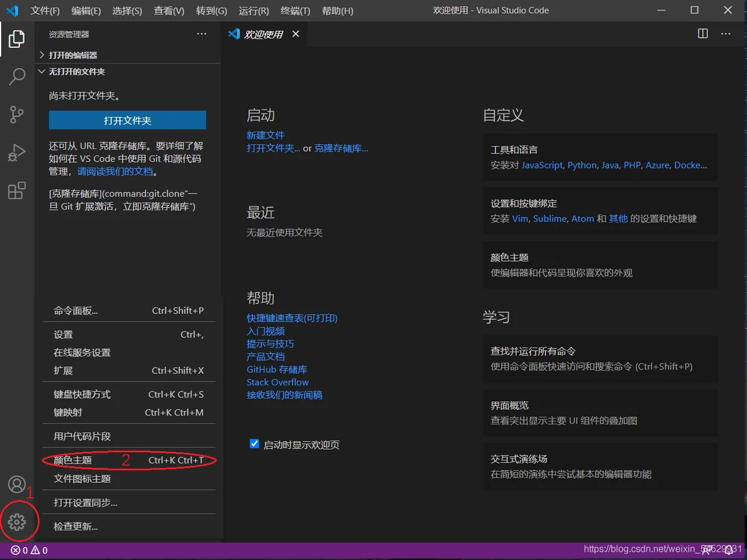
Task: Click the Azure link
Action: point(657,165)
